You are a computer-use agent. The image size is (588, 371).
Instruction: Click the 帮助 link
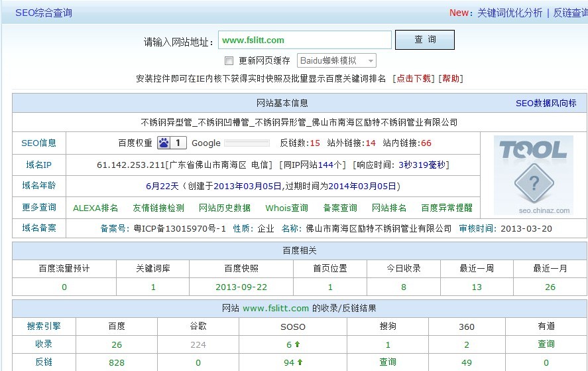[451, 78]
